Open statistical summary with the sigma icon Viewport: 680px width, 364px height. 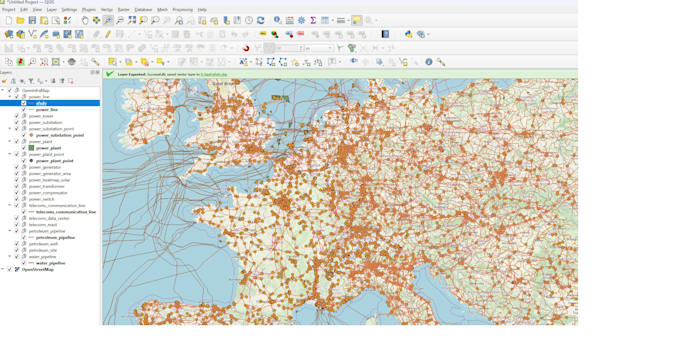click(313, 20)
